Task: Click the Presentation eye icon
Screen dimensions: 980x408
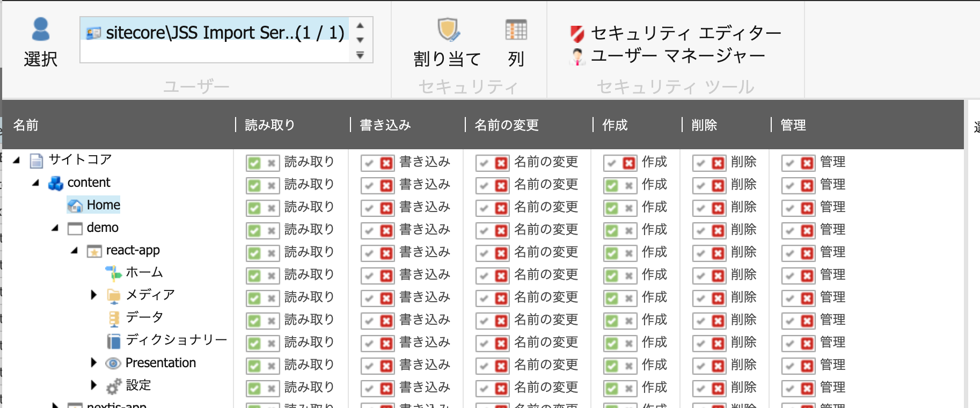Action: (x=113, y=363)
